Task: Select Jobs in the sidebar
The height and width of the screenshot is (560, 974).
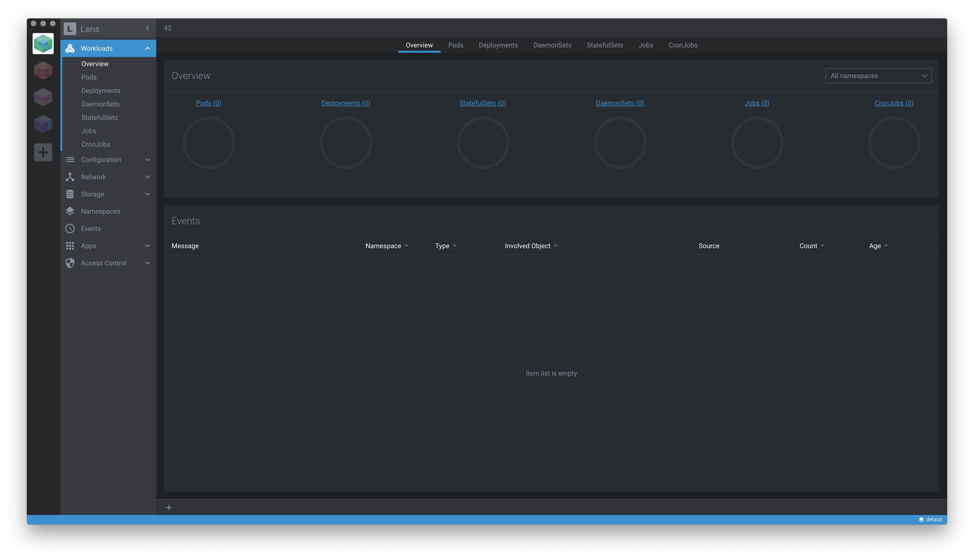Action: (88, 131)
